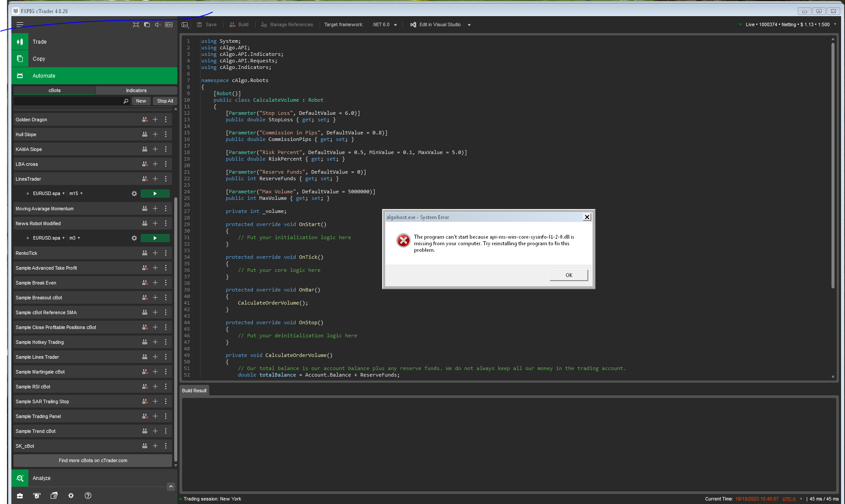Expand the Edit in Visual Studio dropdown arrow
This screenshot has height=504, width=845.
pyautogui.click(x=469, y=25)
